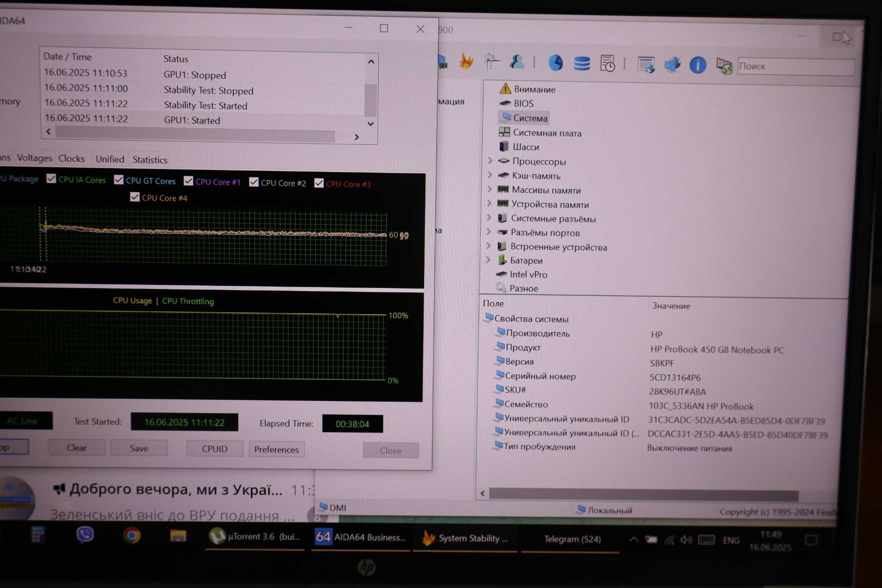This screenshot has height=588, width=882.
Task: Click the log horizontal scroll left arrow
Action: pos(49,131)
